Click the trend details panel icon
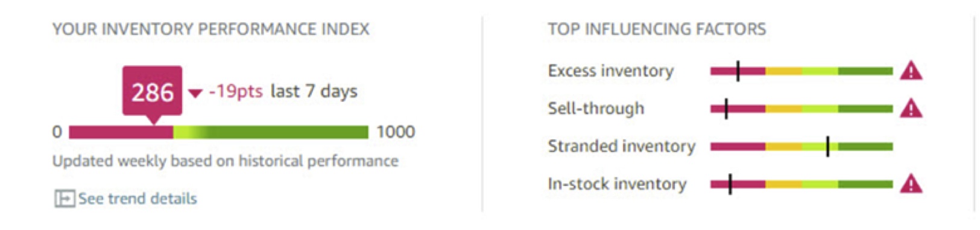980x230 pixels. 65,198
